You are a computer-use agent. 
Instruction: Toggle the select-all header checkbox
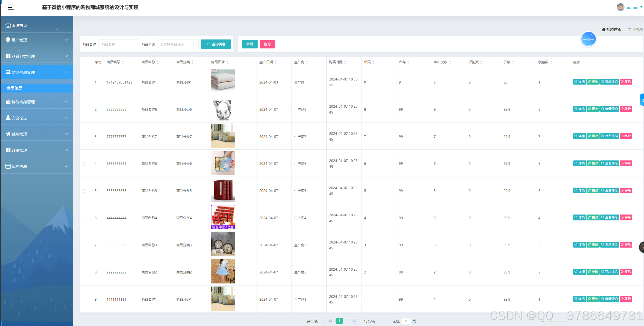click(84, 63)
